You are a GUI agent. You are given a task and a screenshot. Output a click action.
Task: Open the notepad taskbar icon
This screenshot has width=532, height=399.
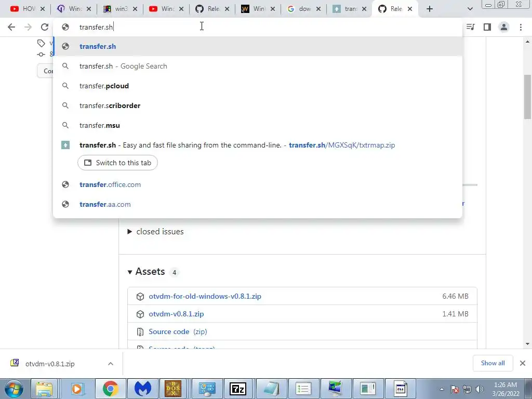click(271, 389)
